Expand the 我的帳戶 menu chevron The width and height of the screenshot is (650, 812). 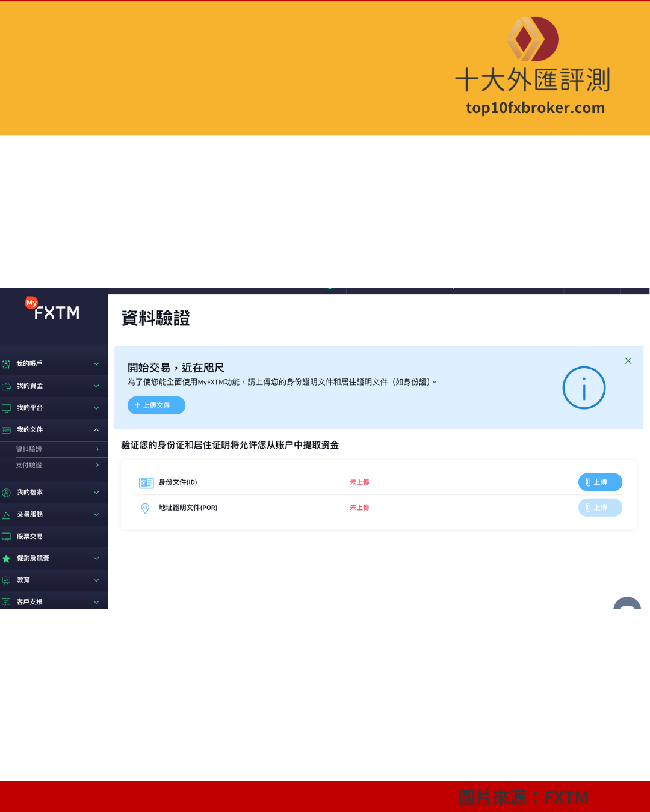[x=96, y=364]
